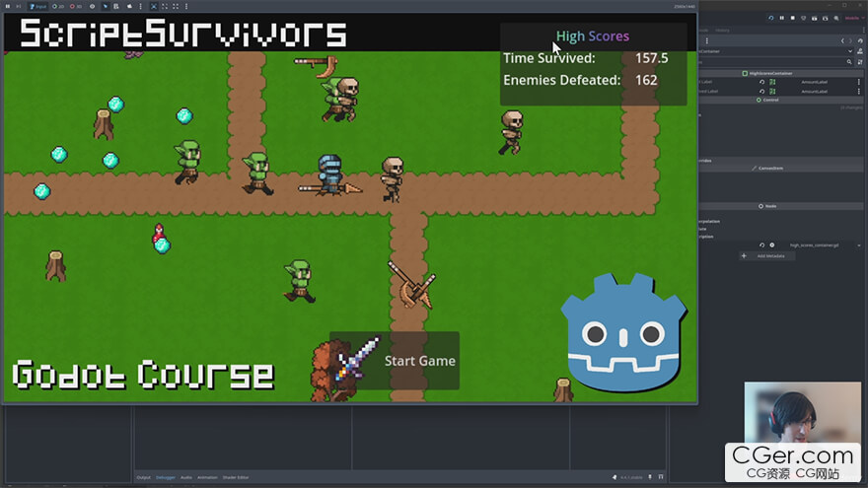
Task: Open the inspector object history icon
Action: [860, 41]
